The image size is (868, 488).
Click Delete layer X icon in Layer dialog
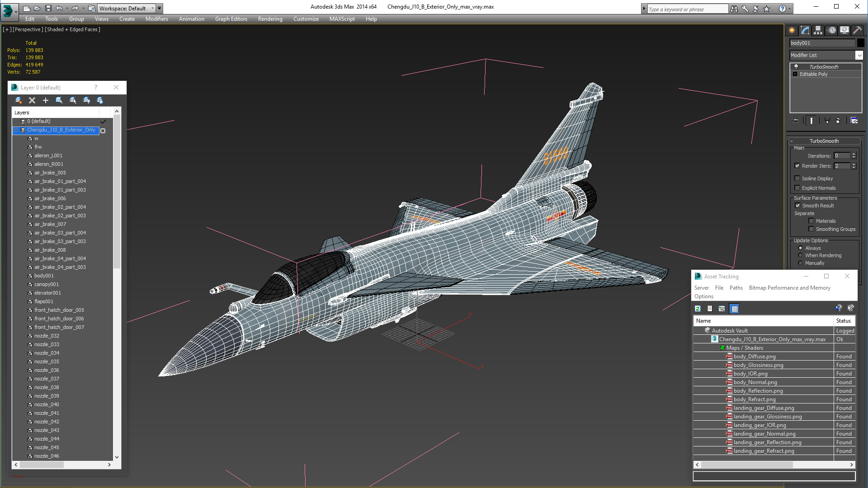tap(32, 100)
